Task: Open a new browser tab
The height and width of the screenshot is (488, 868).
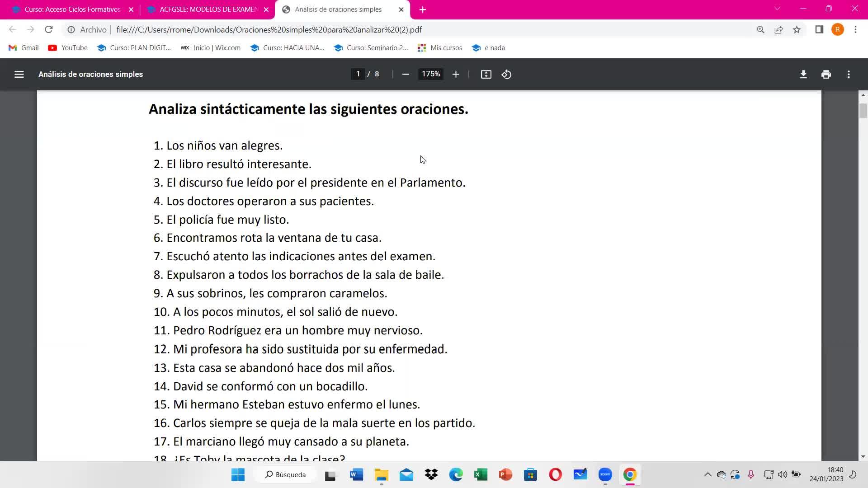Action: click(x=423, y=9)
